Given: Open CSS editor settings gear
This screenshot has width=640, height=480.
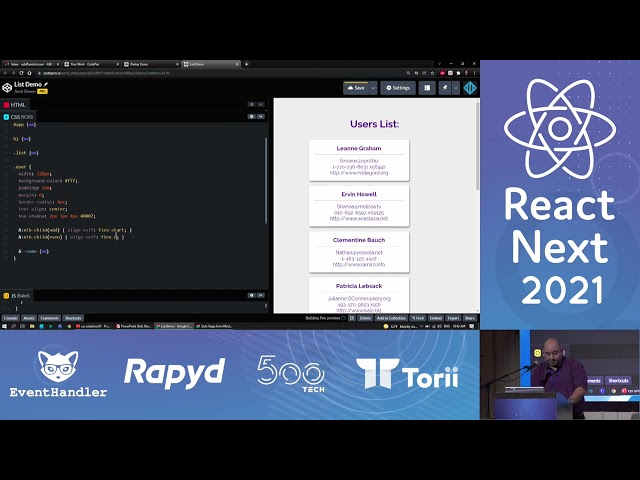Looking at the screenshot, I should pyautogui.click(x=251, y=116).
